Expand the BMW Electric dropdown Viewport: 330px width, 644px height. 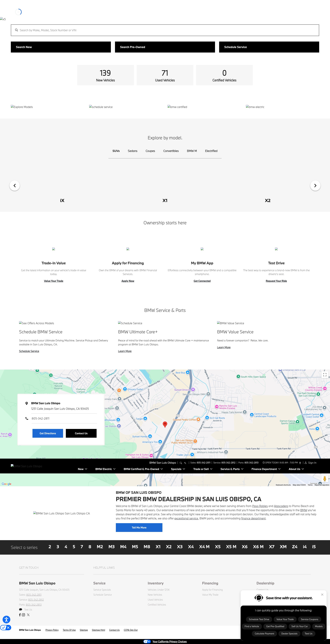(105, 469)
